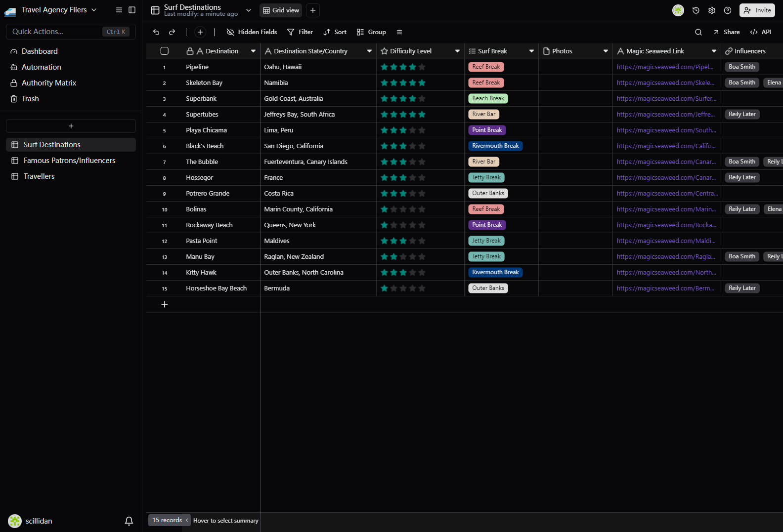Image resolution: width=783 pixels, height=532 pixels.
Task: Open the row height options icon
Action: click(x=399, y=32)
